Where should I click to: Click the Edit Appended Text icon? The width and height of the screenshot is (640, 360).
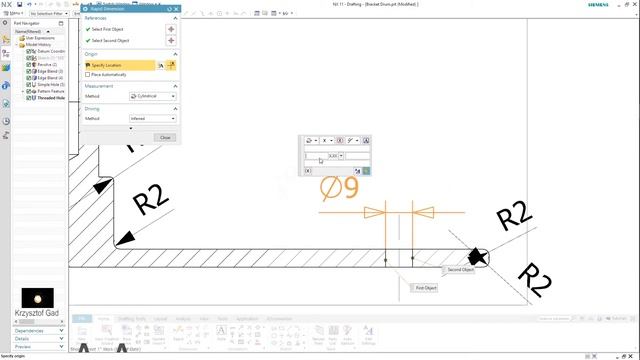tap(366, 140)
